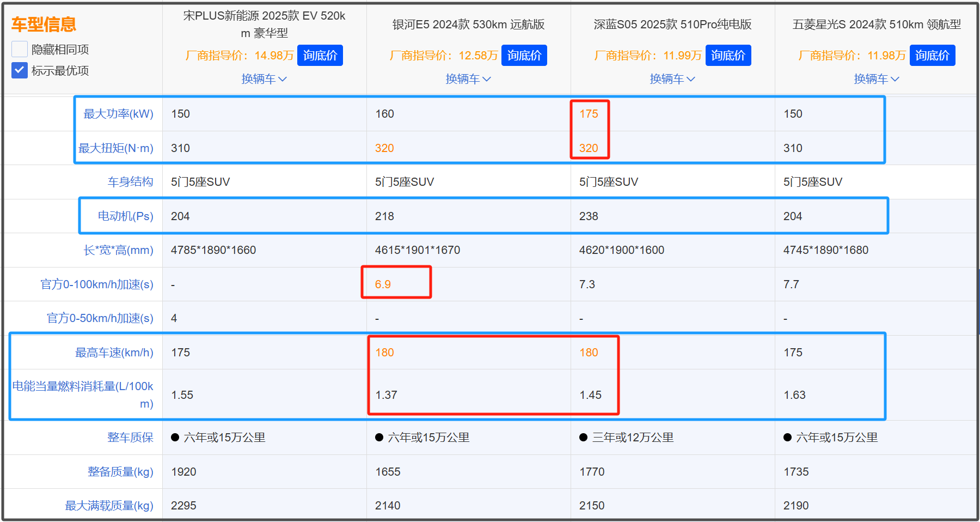Click the 官方0-100km/h加速(s) row label
980x522 pixels.
click(97, 284)
